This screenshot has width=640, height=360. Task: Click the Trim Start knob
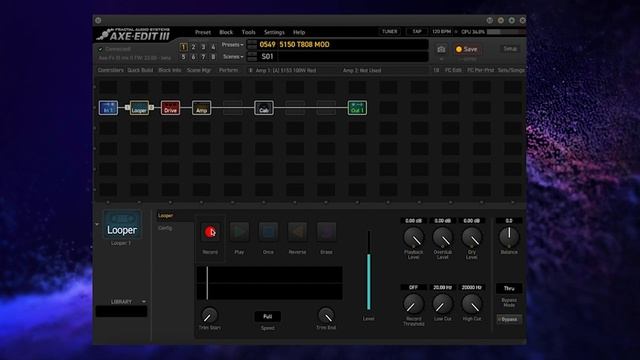(x=209, y=315)
